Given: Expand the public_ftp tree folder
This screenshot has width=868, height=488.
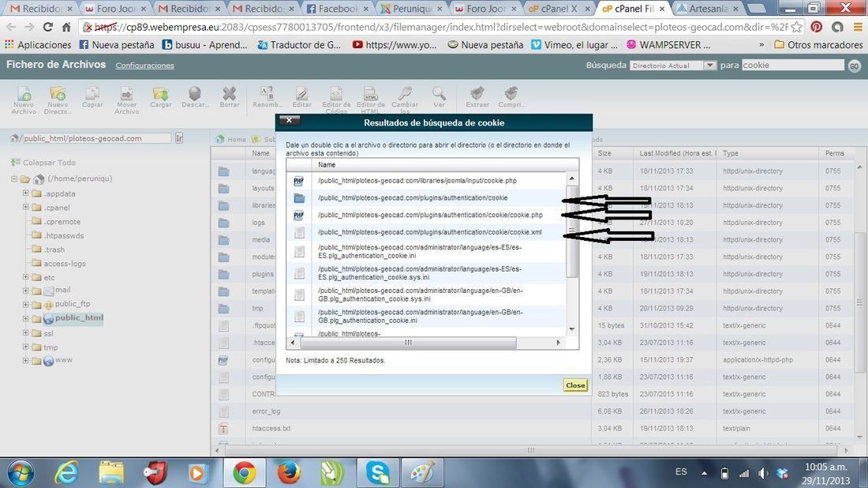Looking at the screenshot, I should (x=25, y=304).
